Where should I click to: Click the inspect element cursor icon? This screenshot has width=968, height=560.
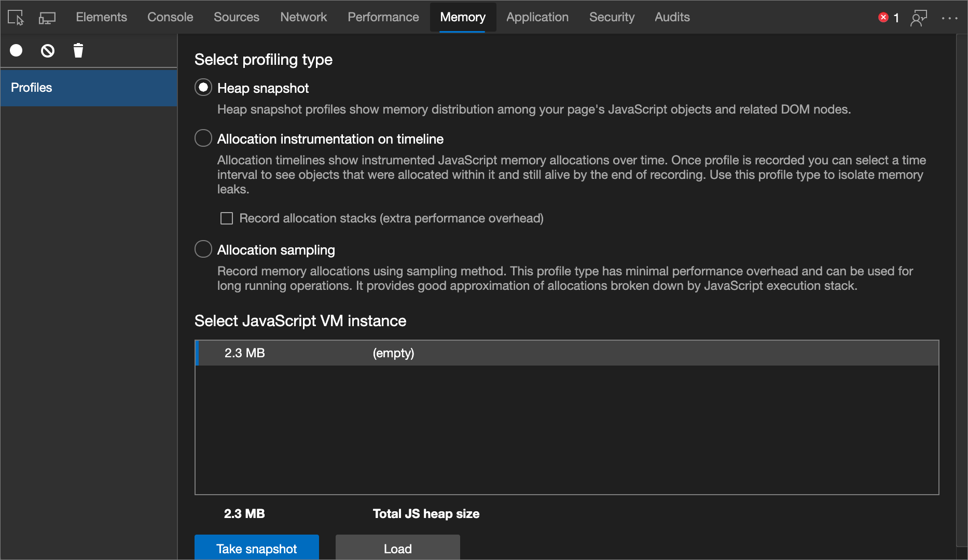coord(15,17)
